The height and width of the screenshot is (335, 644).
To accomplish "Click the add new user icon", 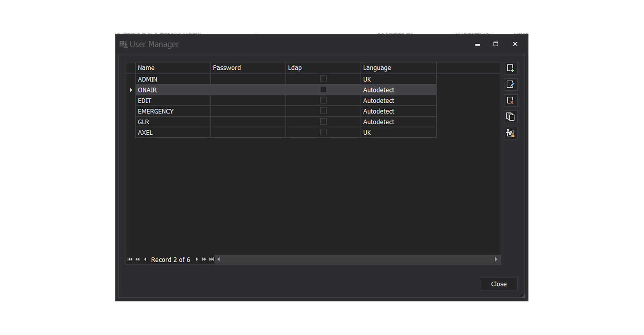I will click(511, 68).
